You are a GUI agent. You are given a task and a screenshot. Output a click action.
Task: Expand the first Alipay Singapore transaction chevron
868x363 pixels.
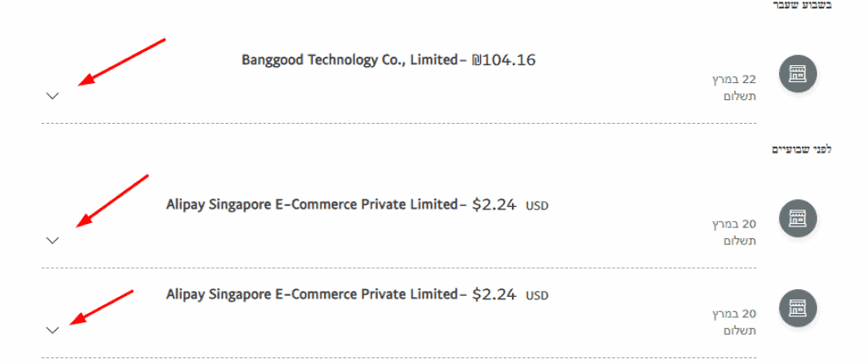[x=53, y=240]
